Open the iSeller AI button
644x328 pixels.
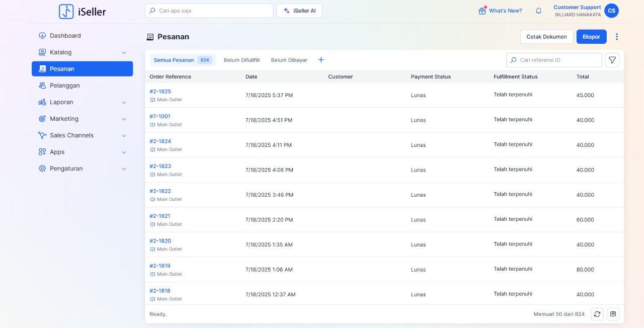[x=299, y=11]
